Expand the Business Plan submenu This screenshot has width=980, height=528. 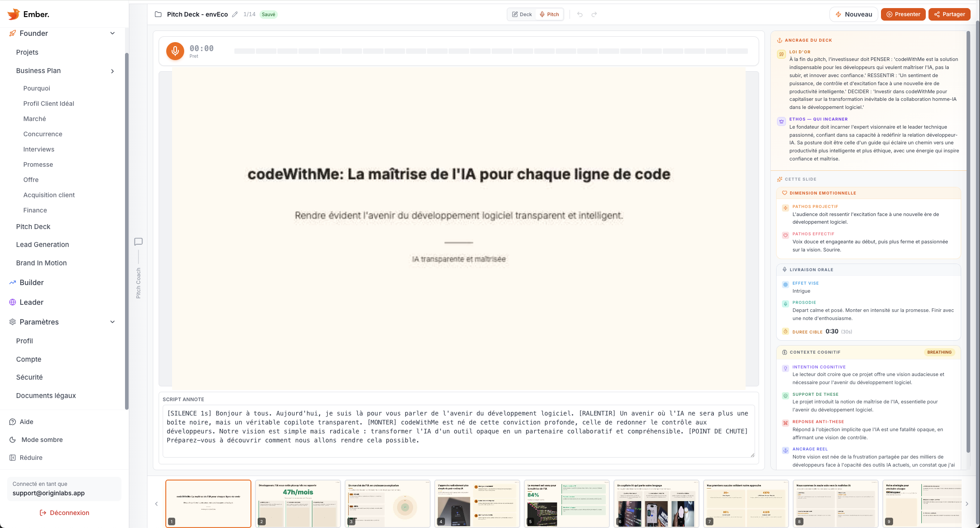tap(112, 71)
